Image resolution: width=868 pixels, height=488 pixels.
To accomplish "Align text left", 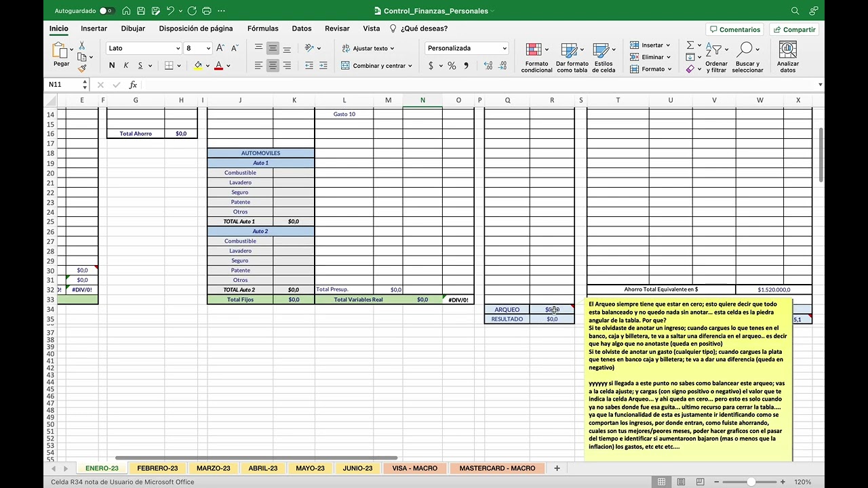I will coord(258,66).
